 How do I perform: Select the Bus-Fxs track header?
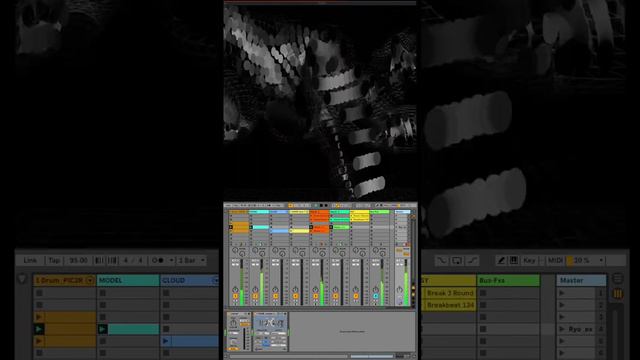[508, 280]
